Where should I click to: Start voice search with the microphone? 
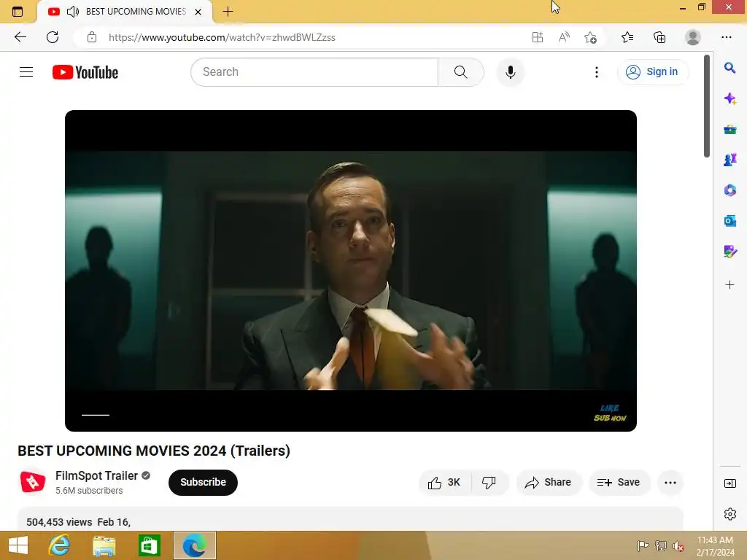tap(510, 72)
